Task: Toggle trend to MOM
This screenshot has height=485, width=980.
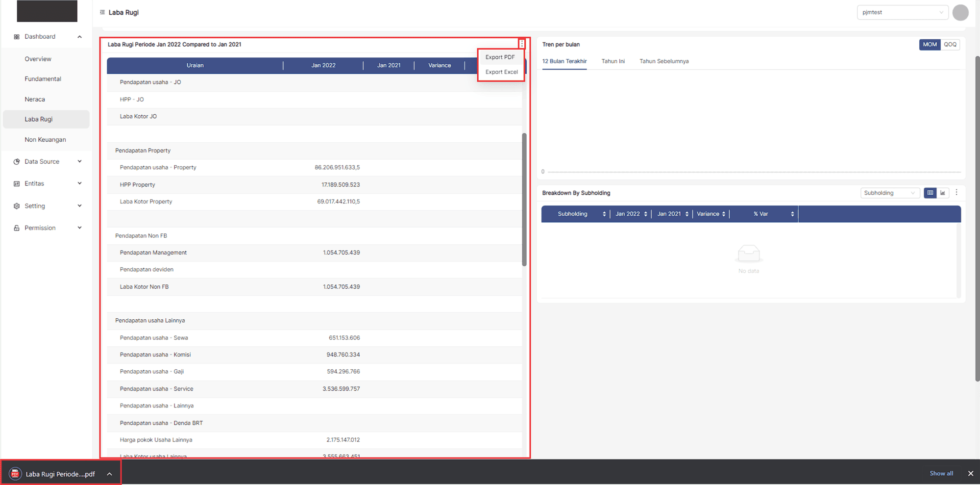Action: click(930, 45)
